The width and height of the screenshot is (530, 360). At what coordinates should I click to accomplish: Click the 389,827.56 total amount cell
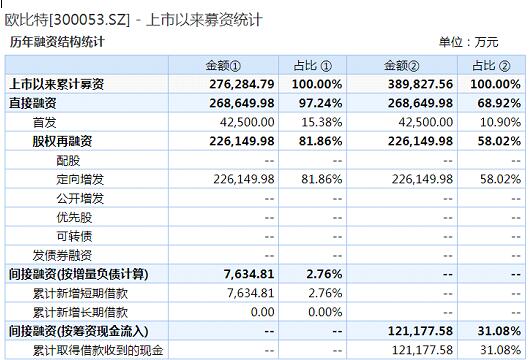click(420, 84)
